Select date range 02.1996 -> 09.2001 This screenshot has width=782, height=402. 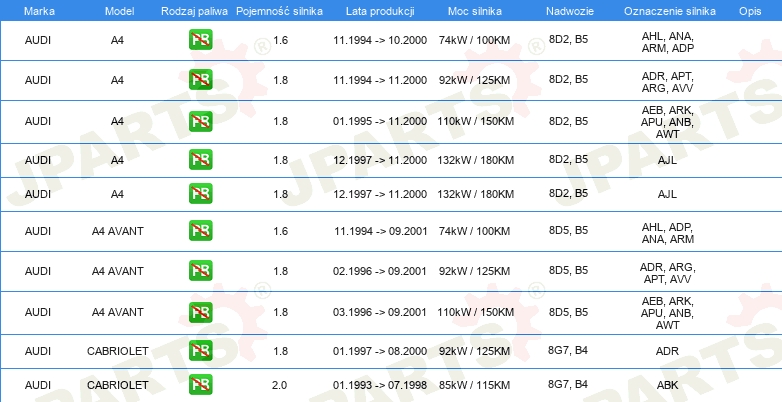click(x=380, y=271)
